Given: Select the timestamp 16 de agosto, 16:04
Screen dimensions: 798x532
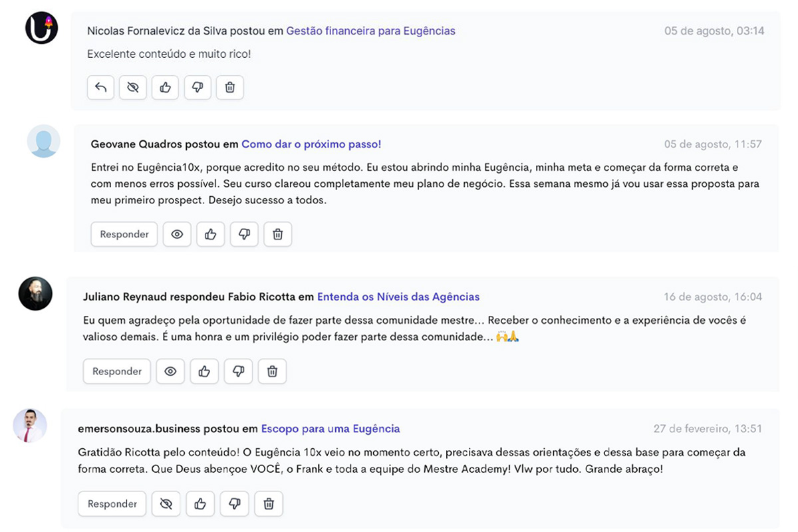Looking at the screenshot, I should pos(713,297).
